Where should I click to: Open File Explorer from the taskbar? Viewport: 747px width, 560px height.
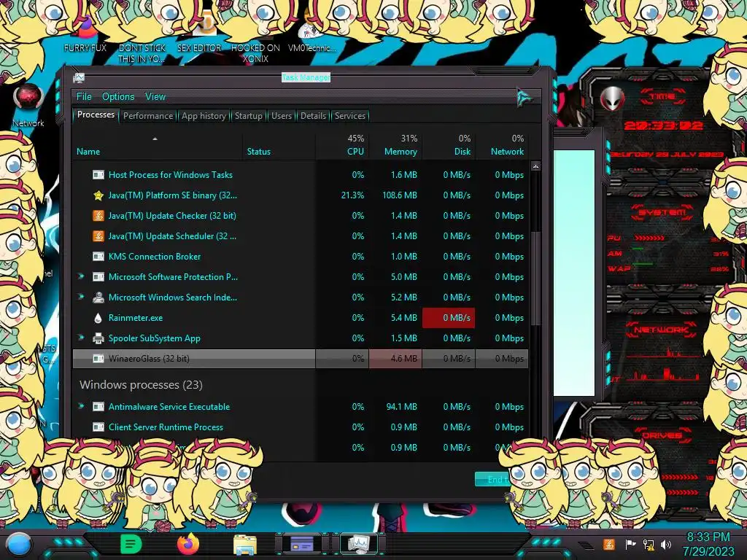(x=245, y=544)
